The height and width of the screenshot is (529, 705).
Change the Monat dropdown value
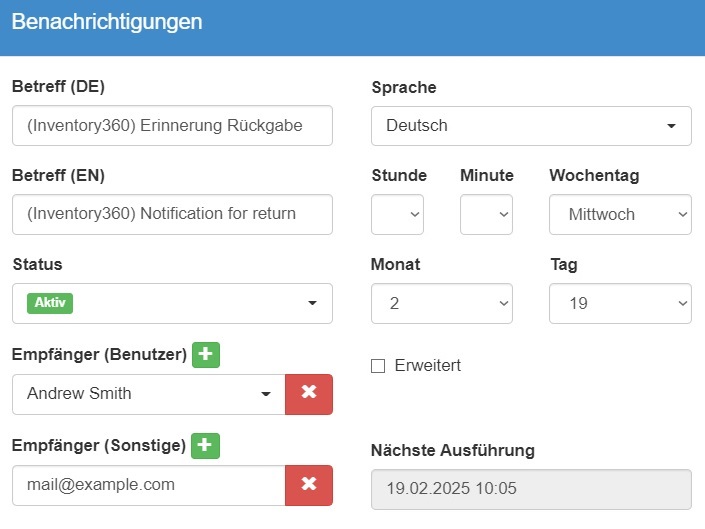[441, 303]
